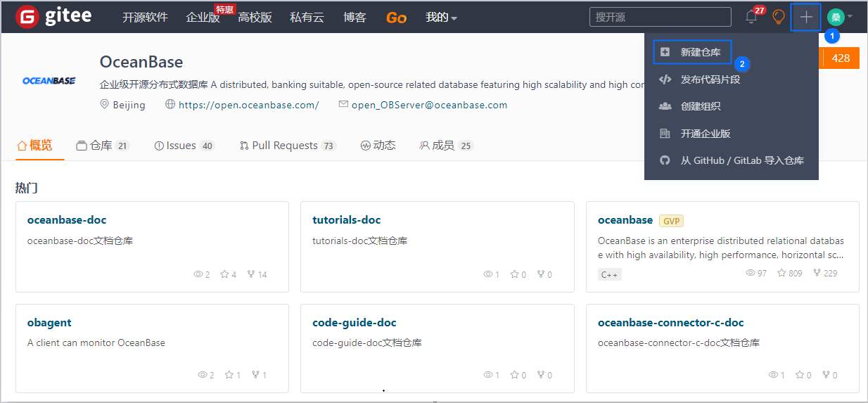
Task: Click the star count 809 on oceanbase card
Action: pos(795,273)
